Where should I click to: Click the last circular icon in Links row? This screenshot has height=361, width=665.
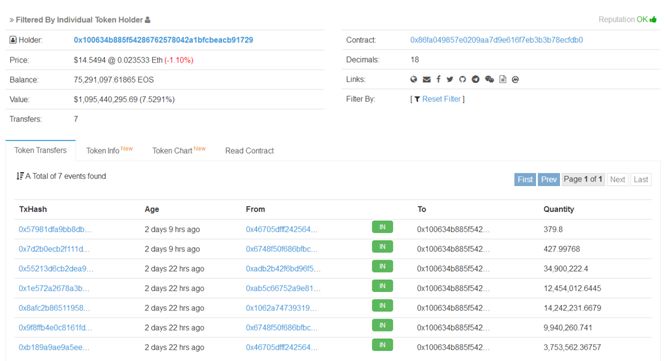coord(515,79)
